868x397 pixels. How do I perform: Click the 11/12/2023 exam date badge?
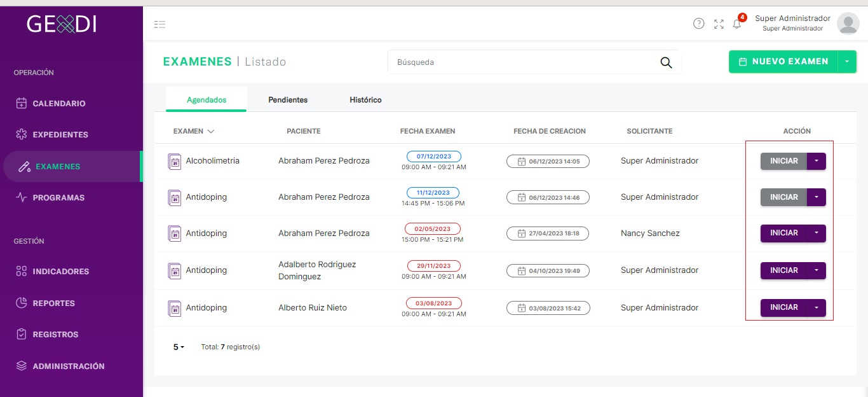[433, 193]
